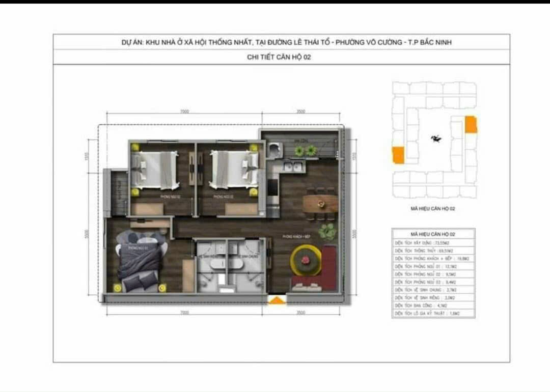
Task: Click the orange highlighted unit on the site map's left
Action: (x=398, y=155)
